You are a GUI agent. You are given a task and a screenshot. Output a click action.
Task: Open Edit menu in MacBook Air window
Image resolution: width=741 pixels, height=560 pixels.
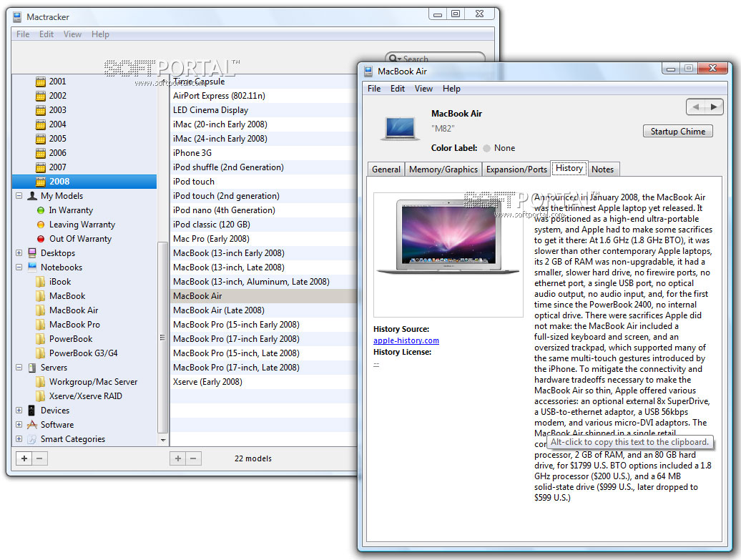coord(398,89)
